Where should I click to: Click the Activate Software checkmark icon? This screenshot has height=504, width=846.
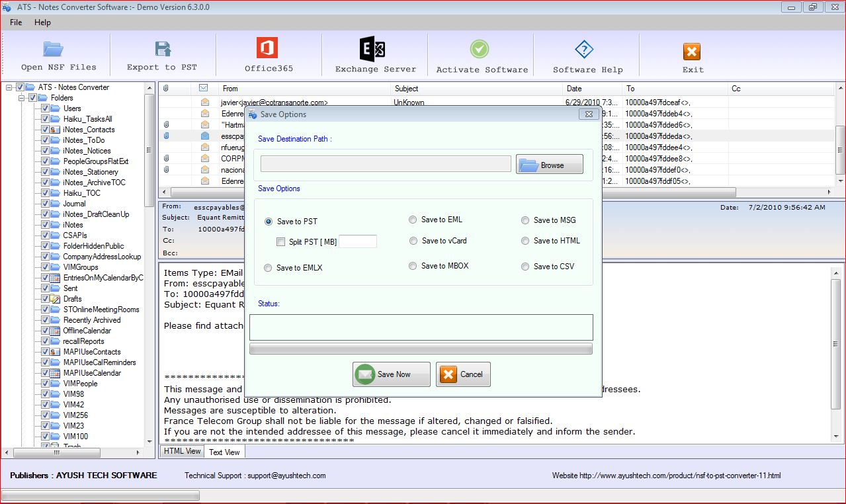[x=480, y=50]
